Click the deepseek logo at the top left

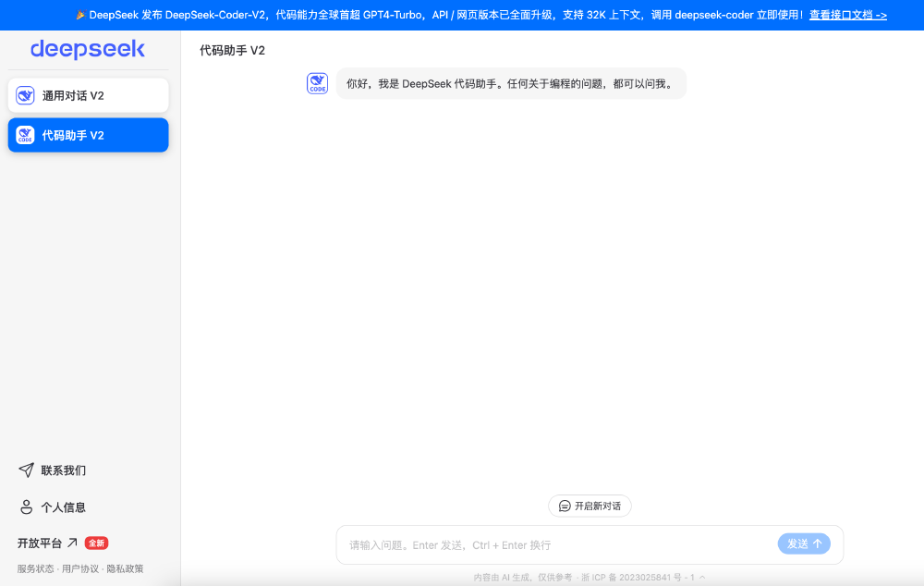coord(86,49)
